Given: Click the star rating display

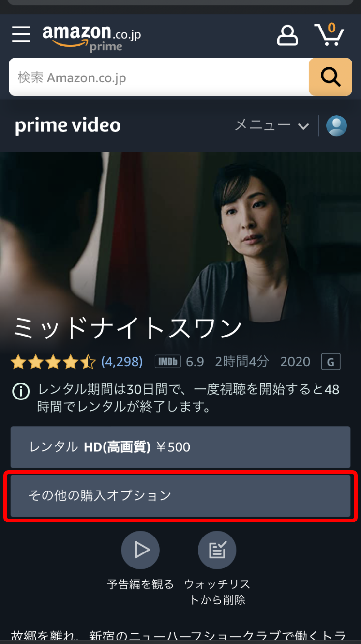Looking at the screenshot, I should (x=53, y=362).
